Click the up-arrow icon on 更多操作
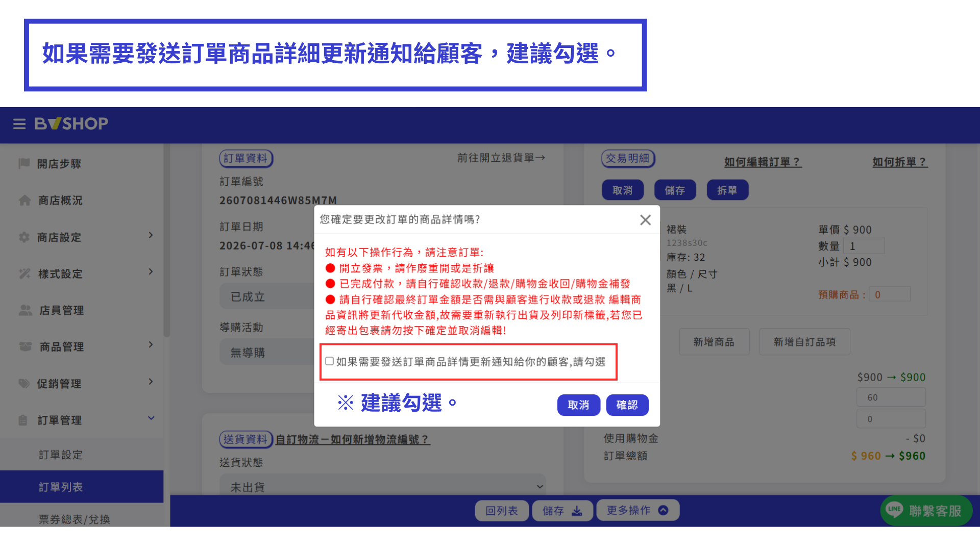This screenshot has width=980, height=551. pos(663,510)
